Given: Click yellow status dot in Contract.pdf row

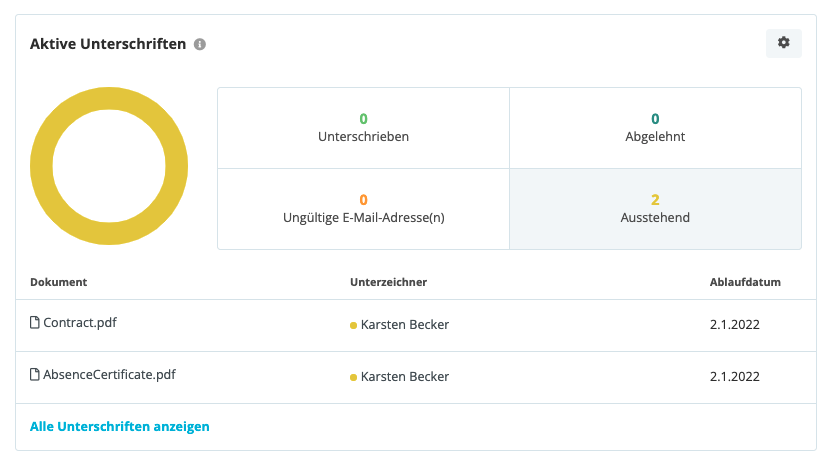Looking at the screenshot, I should (x=353, y=325).
